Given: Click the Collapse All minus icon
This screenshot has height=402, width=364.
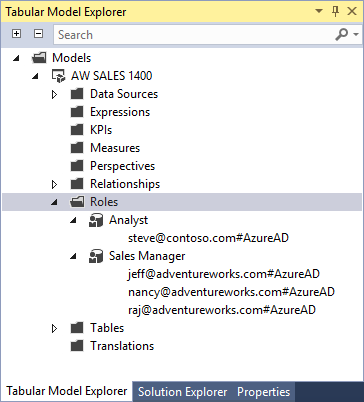Looking at the screenshot, I should pos(39,34).
